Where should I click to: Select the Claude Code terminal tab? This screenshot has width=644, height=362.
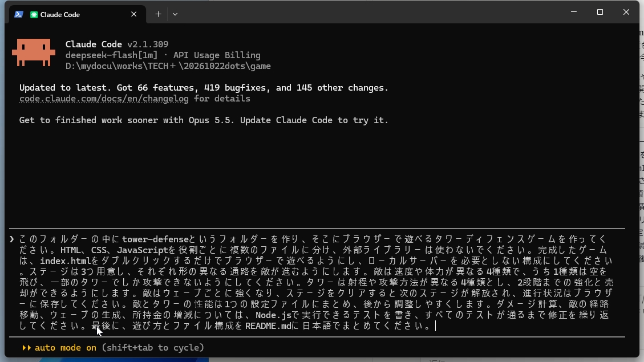[78, 14]
